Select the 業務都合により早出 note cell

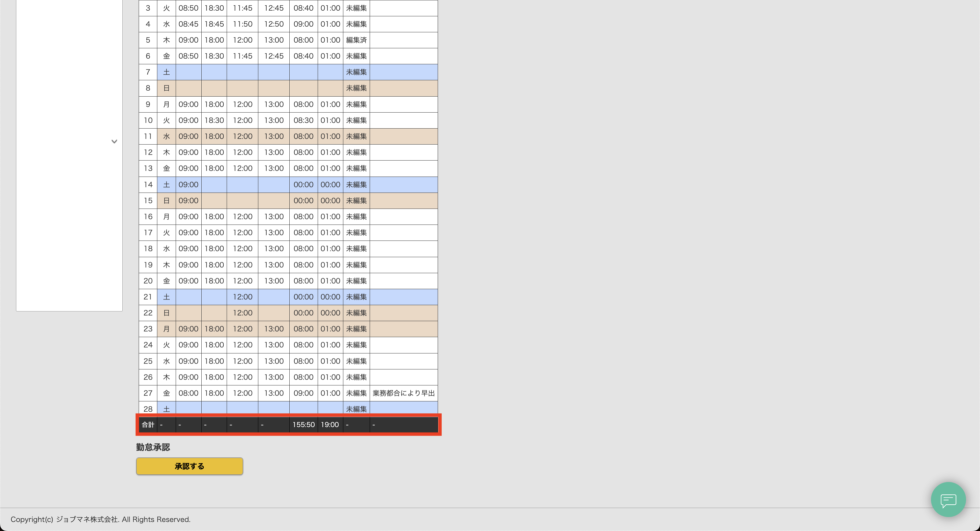pos(403,393)
